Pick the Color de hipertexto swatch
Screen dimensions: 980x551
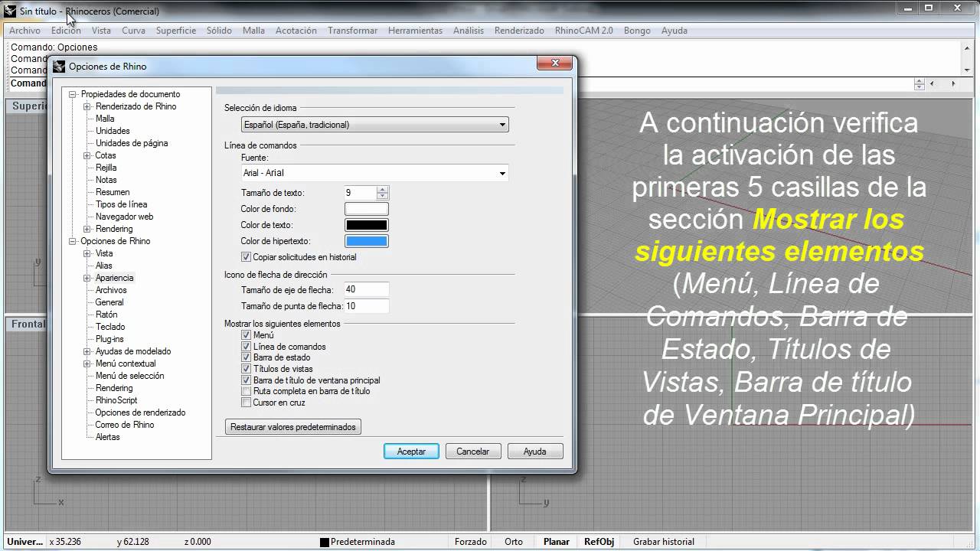point(367,241)
